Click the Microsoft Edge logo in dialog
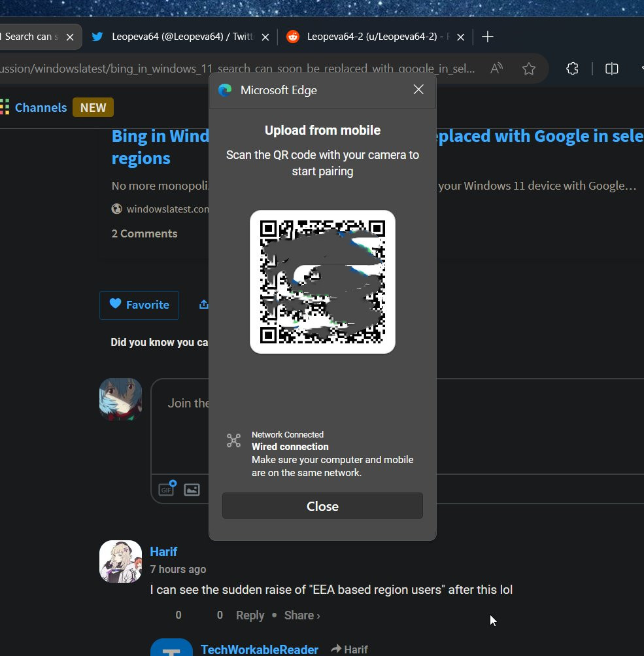The width and height of the screenshot is (644, 656). pyautogui.click(x=225, y=90)
